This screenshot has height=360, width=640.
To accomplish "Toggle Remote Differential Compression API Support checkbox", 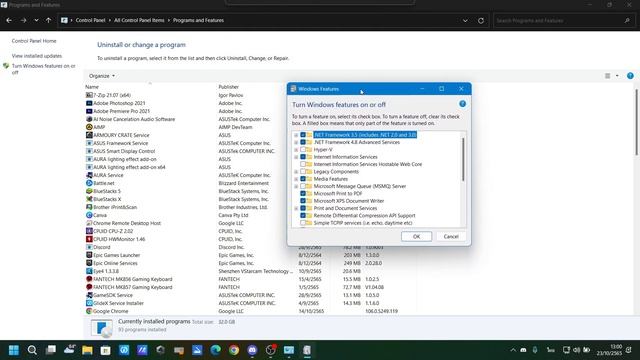I will coord(303,216).
